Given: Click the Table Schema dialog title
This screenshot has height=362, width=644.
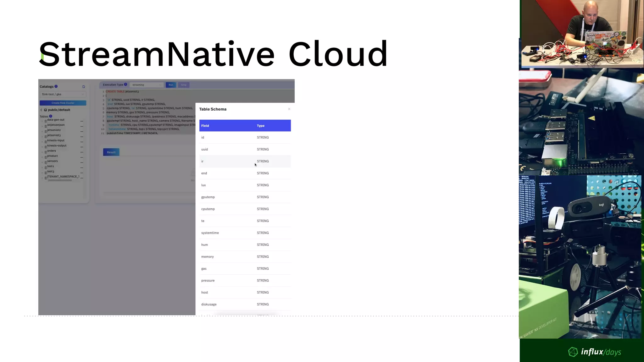Looking at the screenshot, I should coord(213,109).
